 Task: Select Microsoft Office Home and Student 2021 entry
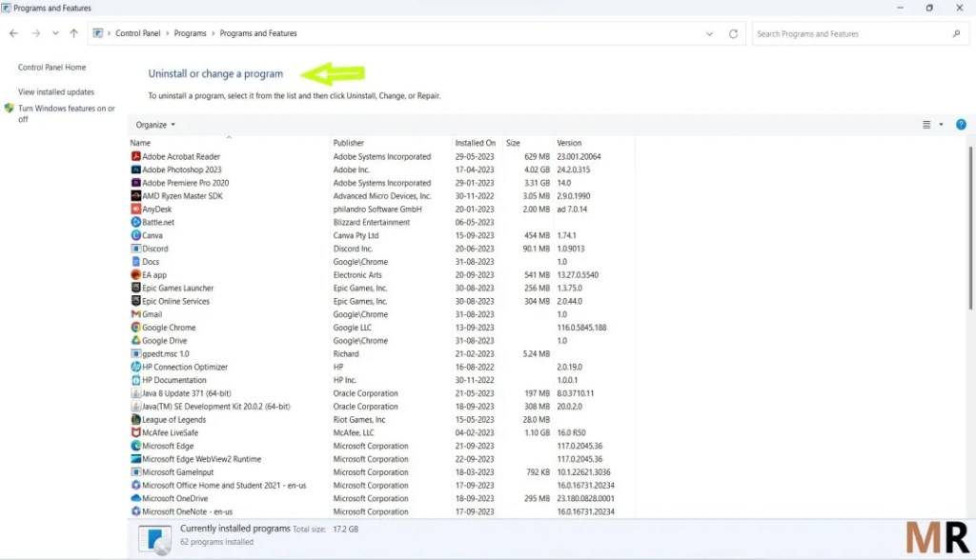pyautogui.click(x=382, y=486)
